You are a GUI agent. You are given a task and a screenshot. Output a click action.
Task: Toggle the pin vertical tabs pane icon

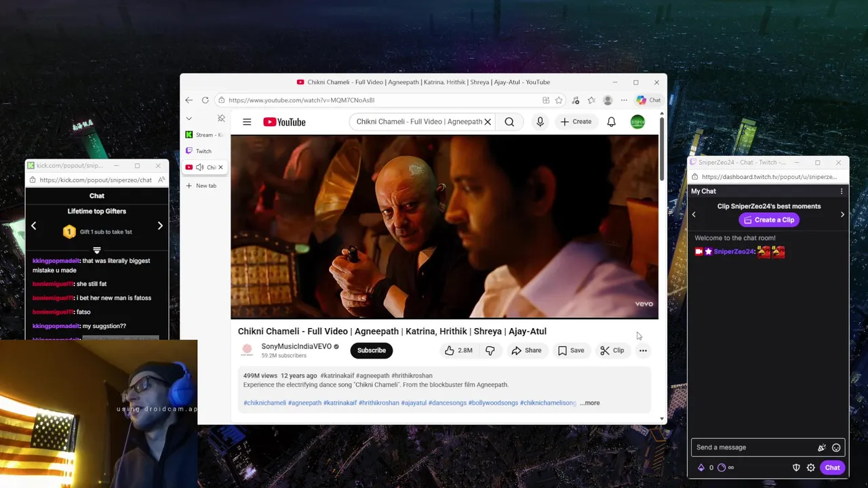point(221,119)
